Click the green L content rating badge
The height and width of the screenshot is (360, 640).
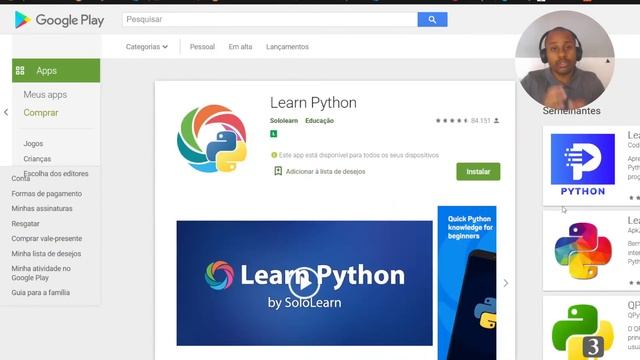[x=273, y=133]
